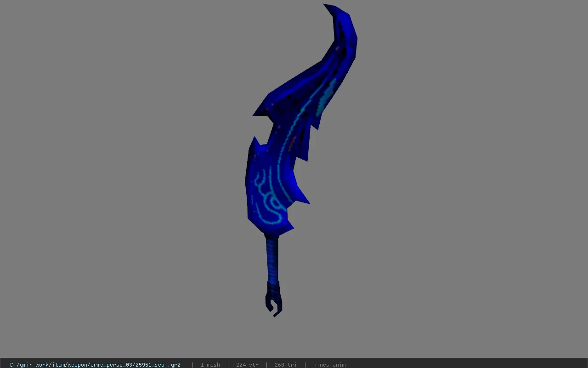Click the 'nincs anim' status entry

tap(329, 365)
